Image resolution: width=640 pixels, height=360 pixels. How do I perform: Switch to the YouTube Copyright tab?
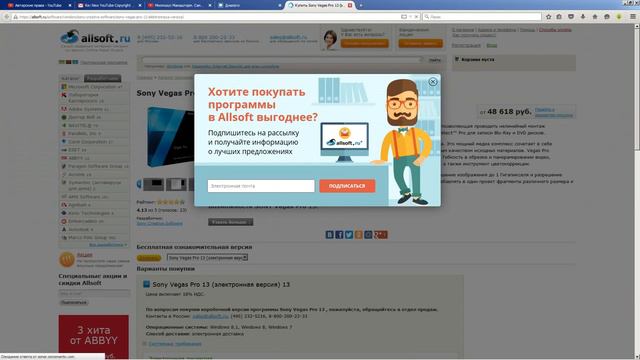click(x=108, y=5)
